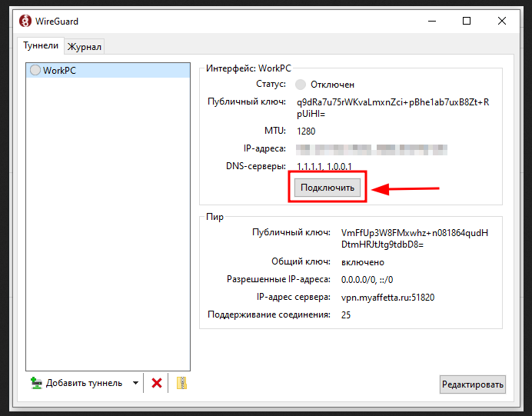Switch to the Журнал tab
This screenshot has height=416, width=532.
coord(85,47)
